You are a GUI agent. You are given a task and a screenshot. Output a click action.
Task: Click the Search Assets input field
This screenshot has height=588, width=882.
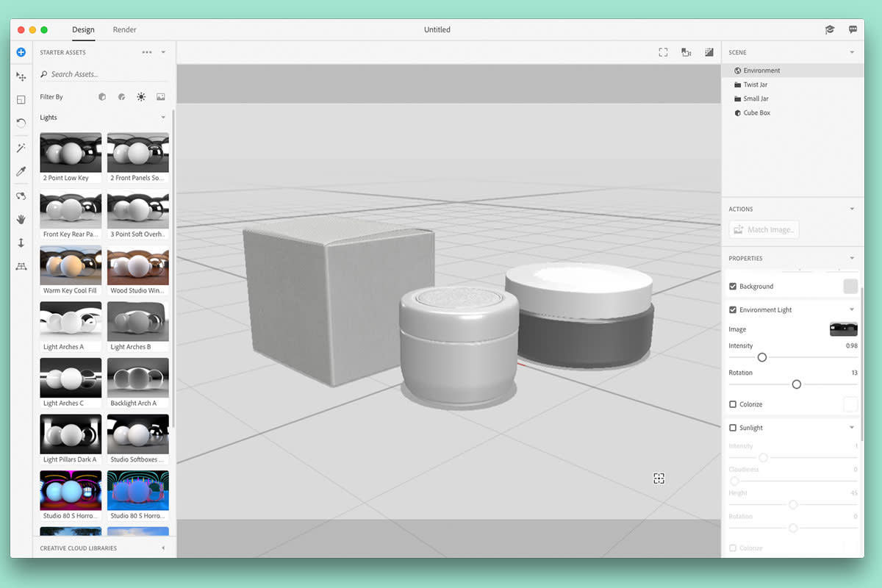click(103, 74)
